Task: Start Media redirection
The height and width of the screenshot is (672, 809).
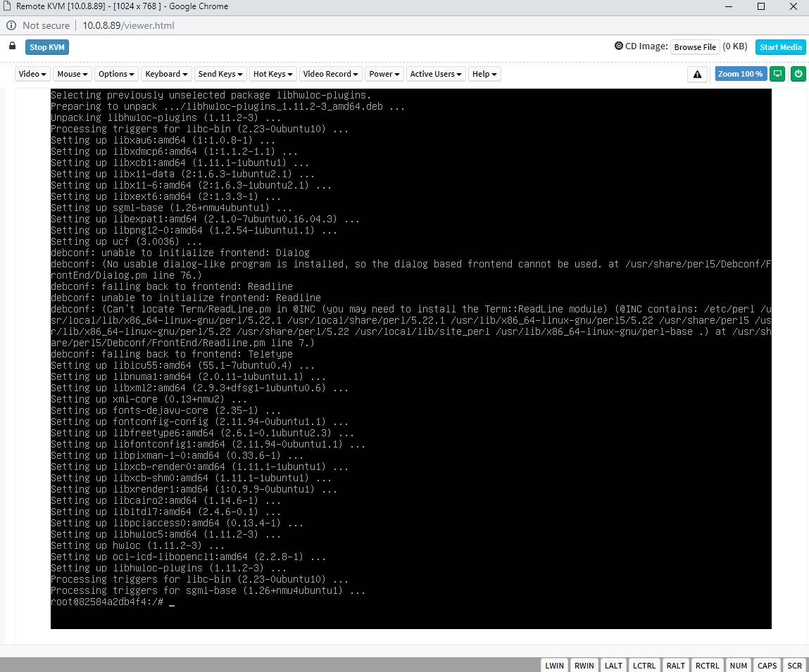Action: pos(781,47)
